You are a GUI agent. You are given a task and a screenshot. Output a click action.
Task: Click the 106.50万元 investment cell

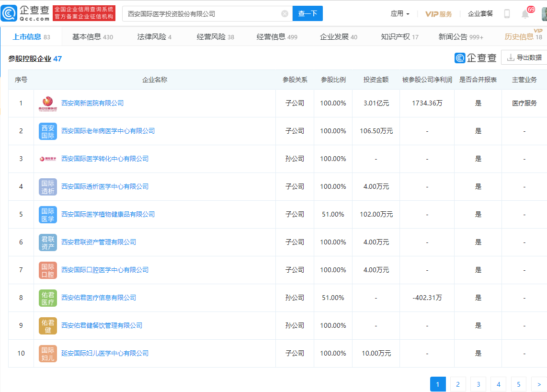[376, 131]
